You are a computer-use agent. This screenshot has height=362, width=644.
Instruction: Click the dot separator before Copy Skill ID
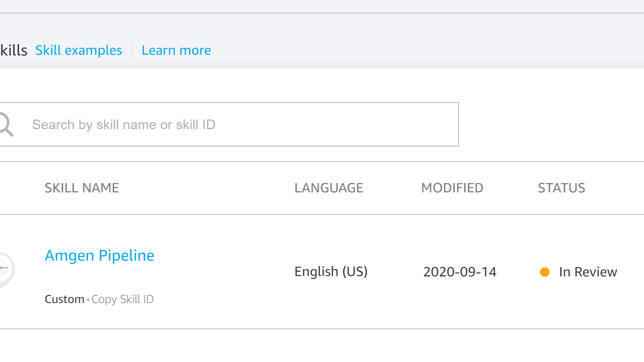click(88, 300)
